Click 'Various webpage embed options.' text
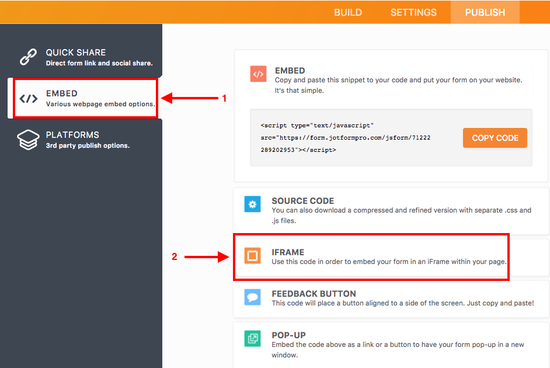Image resolution: width=550 pixels, height=368 pixels. point(100,104)
